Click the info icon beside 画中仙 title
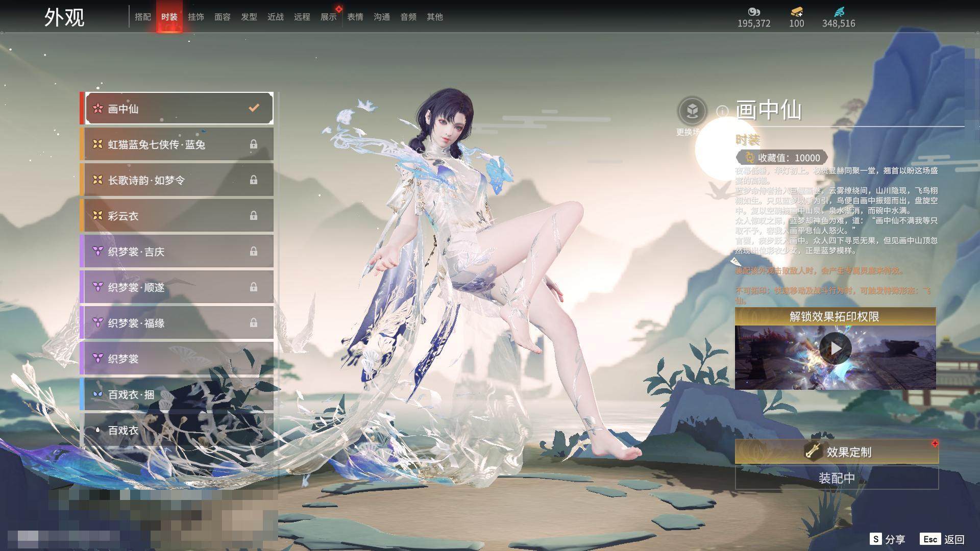Viewport: 980px width, 551px height. point(722,111)
